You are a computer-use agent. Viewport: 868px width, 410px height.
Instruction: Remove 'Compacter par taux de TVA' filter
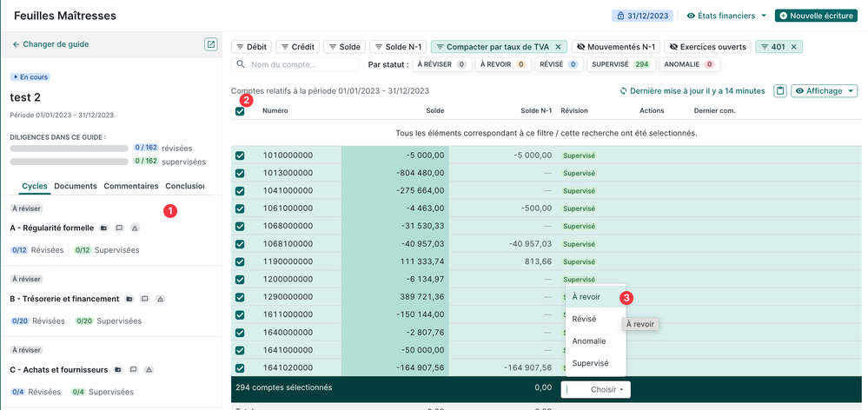pyautogui.click(x=558, y=47)
